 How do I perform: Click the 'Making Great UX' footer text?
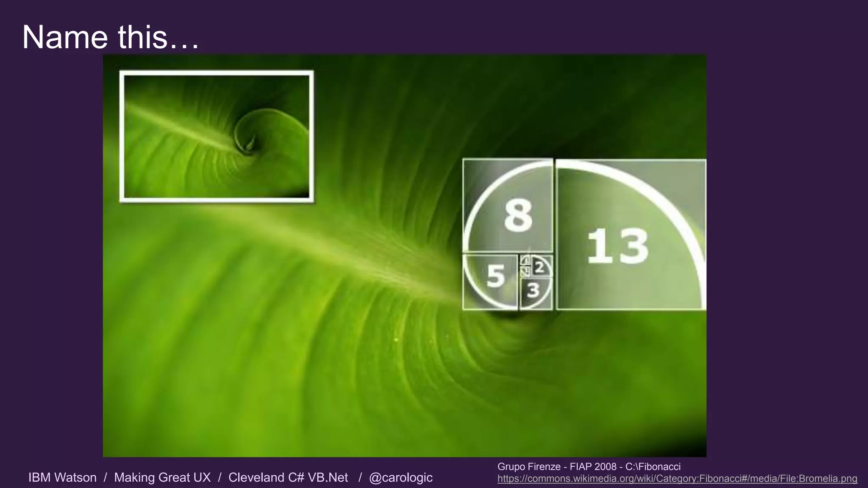(162, 477)
